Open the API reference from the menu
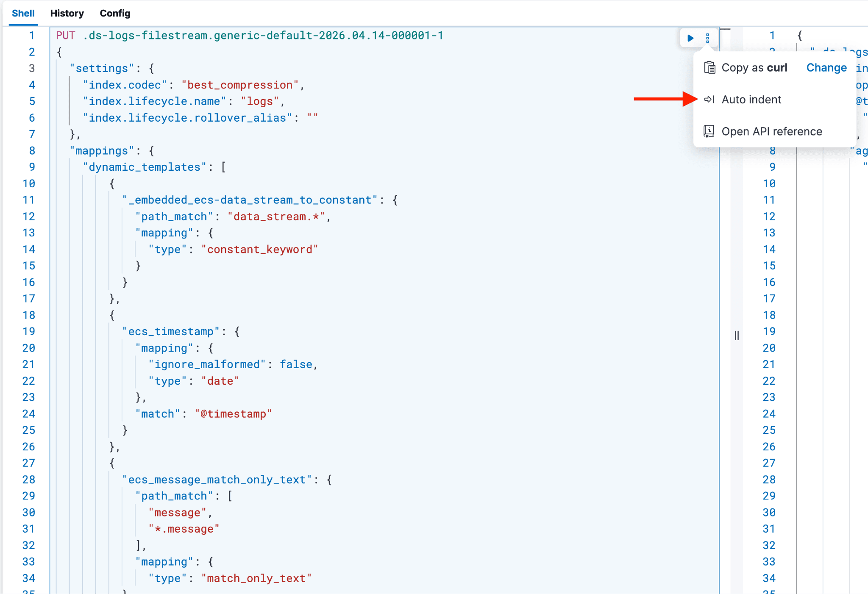The width and height of the screenshot is (868, 594). point(772,131)
